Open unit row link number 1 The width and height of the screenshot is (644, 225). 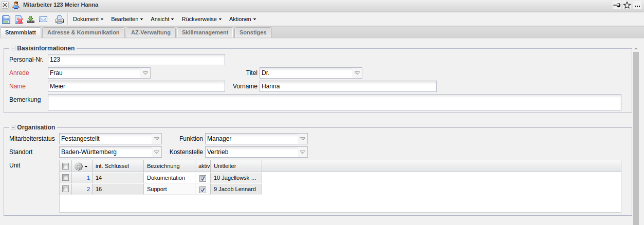pyautogui.click(x=88, y=178)
